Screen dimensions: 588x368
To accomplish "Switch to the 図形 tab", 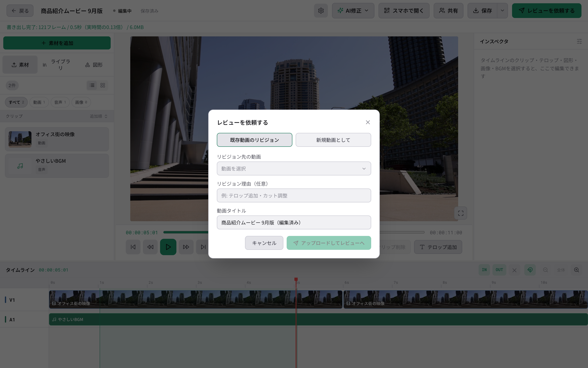I will 94,65.
